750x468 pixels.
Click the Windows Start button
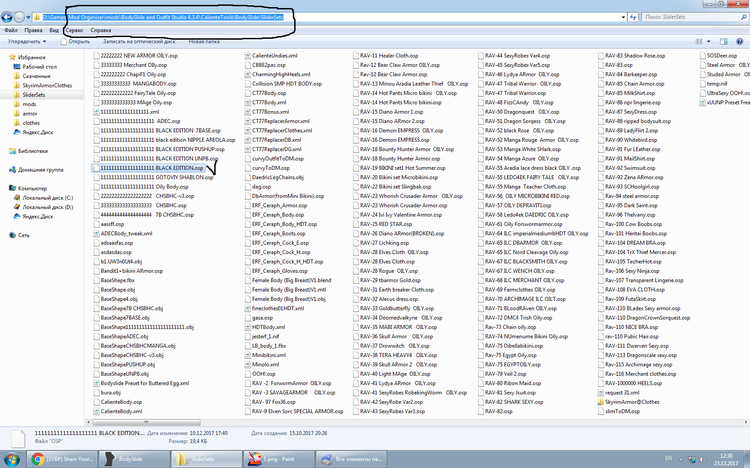(x=11, y=459)
